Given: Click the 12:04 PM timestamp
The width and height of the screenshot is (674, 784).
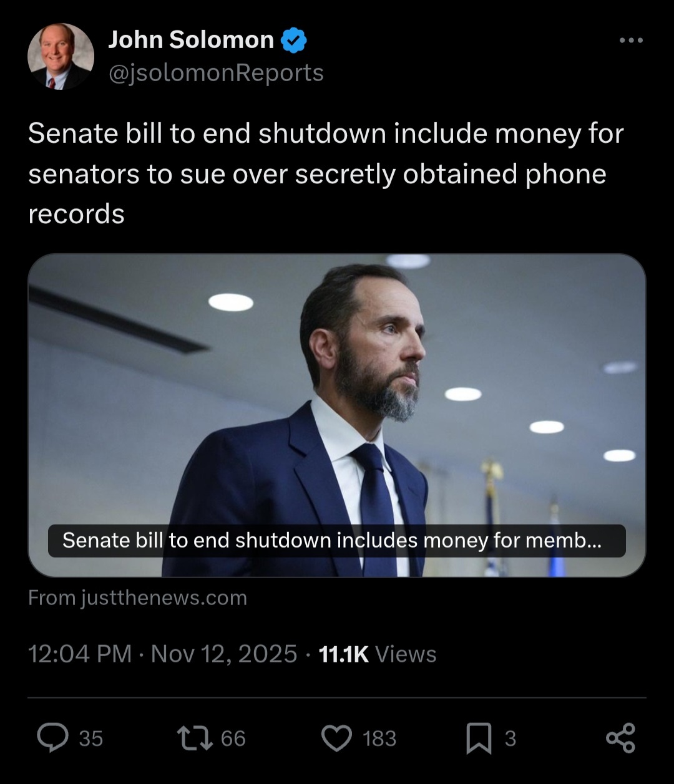Looking at the screenshot, I should coord(79,654).
